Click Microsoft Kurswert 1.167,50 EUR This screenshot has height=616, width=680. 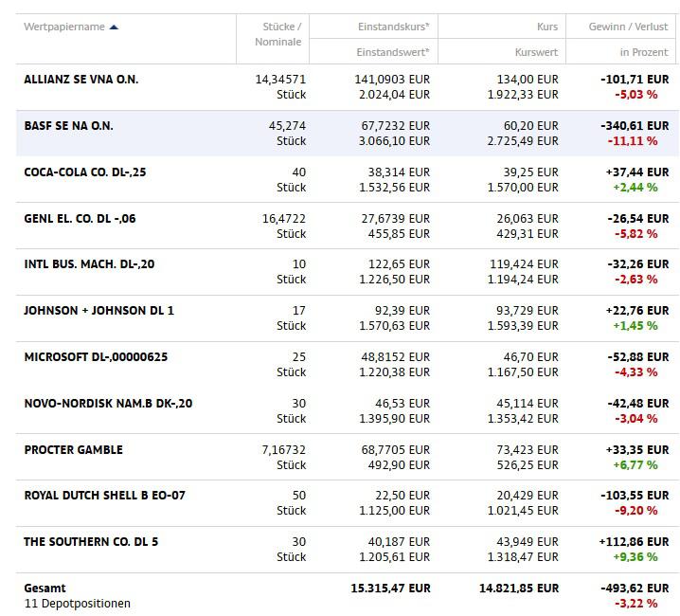(523, 372)
